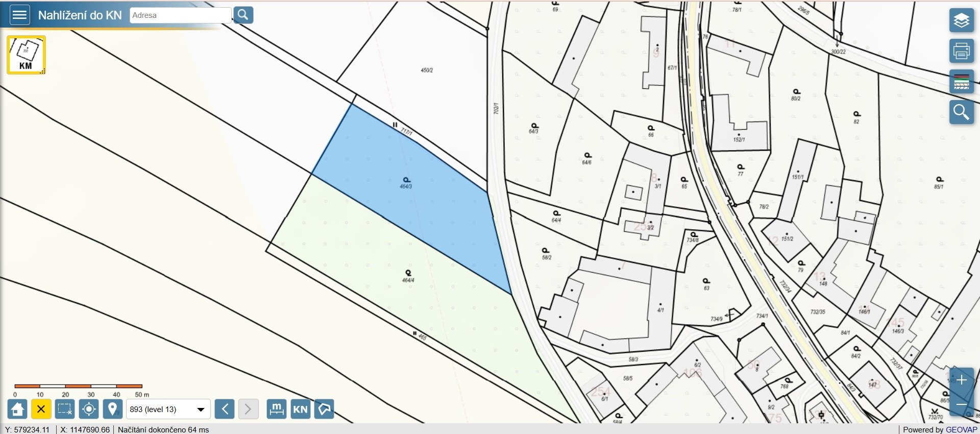This screenshot has height=434, width=980.
Task: Expand the scale level dropdown
Action: click(168, 409)
